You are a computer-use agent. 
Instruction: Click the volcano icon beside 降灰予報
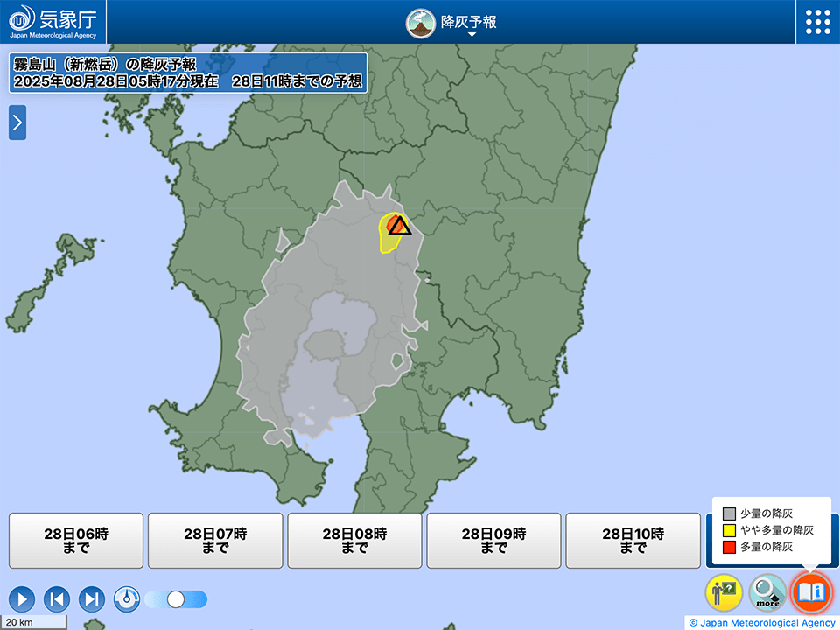[x=421, y=23]
